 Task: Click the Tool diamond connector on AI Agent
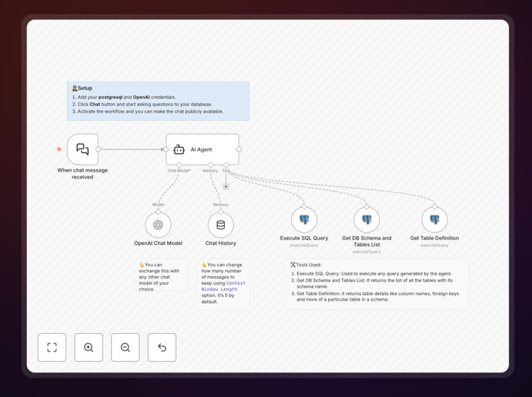pos(226,165)
